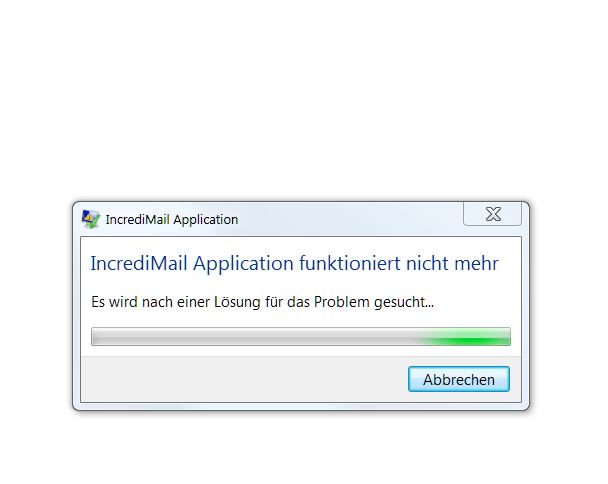Image resolution: width=608 pixels, height=484 pixels.
Task: Click the Abbrechen button
Action: coord(459,379)
